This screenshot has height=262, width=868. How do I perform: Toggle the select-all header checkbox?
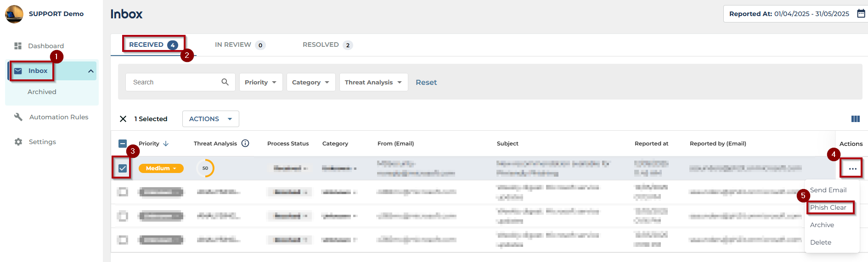click(x=123, y=144)
